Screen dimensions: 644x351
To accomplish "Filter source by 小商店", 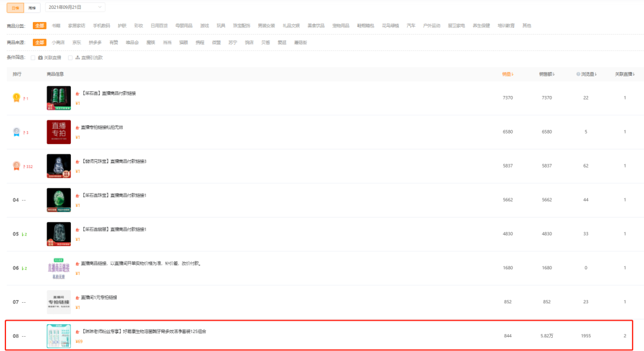I will click(x=58, y=42).
